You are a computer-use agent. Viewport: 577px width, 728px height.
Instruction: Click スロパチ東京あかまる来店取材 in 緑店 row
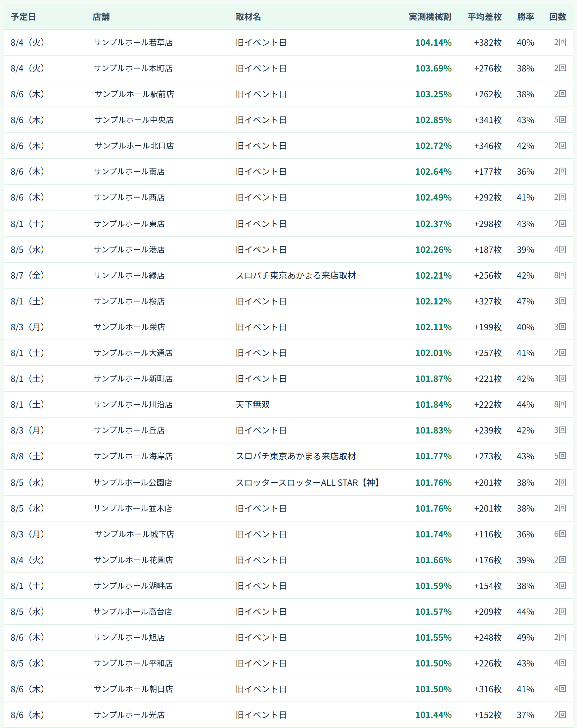point(296,276)
